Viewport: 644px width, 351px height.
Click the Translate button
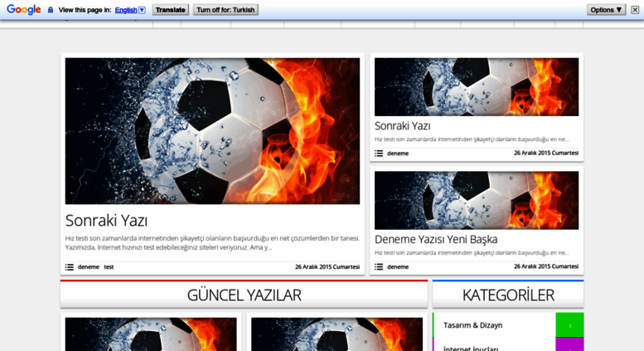[x=171, y=10]
